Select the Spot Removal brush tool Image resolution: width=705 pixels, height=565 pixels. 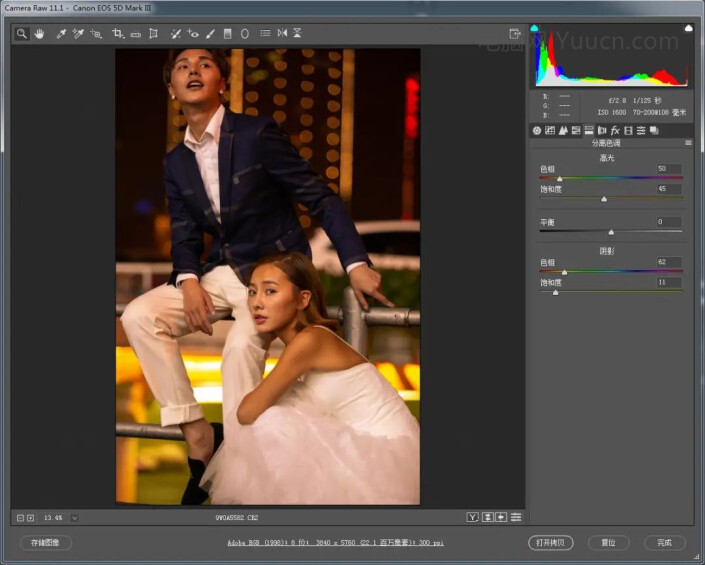point(175,33)
